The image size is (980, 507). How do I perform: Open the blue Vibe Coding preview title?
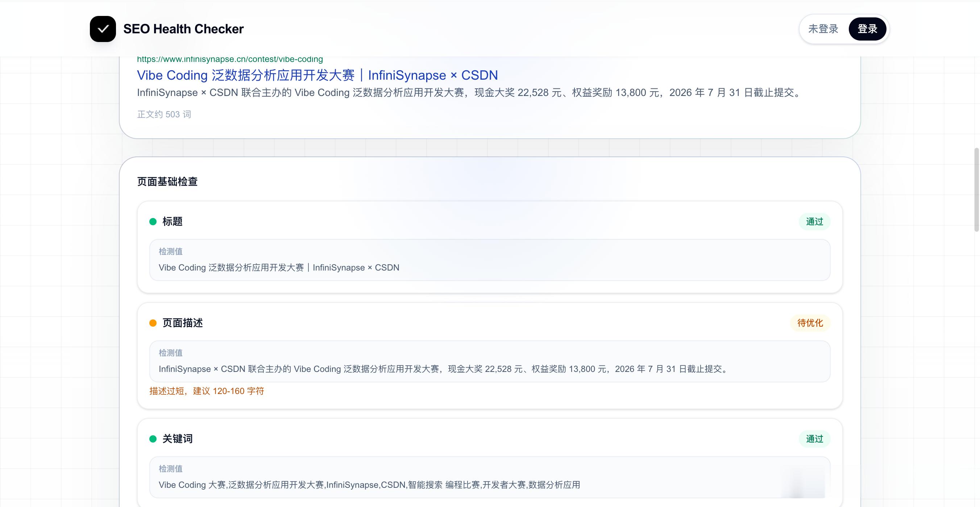click(x=317, y=75)
